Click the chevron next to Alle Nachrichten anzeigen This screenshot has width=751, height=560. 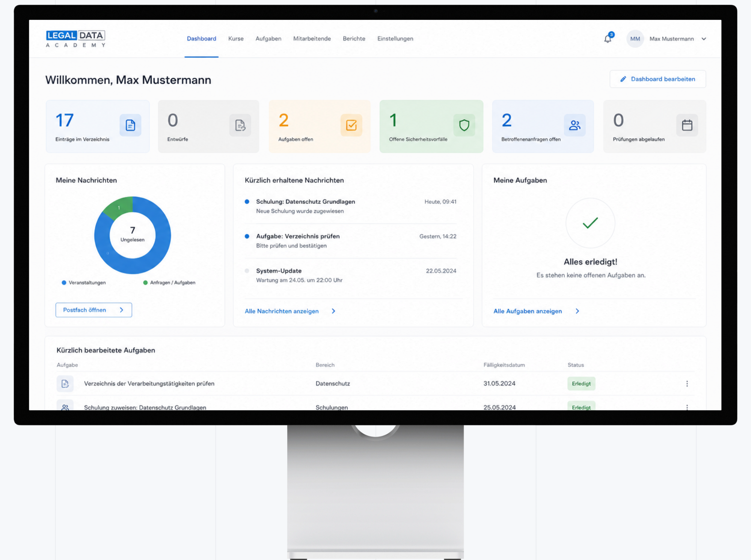(x=333, y=311)
